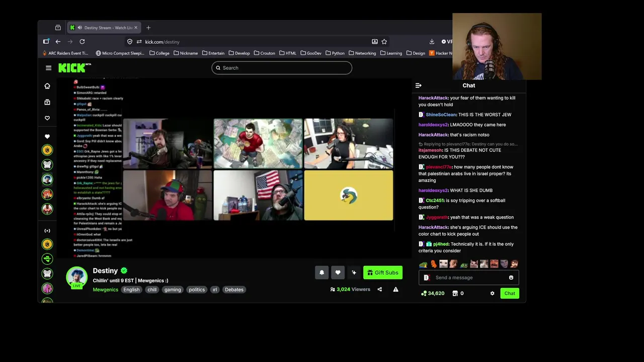Reload the page in browser
Image resolution: width=644 pixels, height=362 pixels.
pyautogui.click(x=82, y=42)
